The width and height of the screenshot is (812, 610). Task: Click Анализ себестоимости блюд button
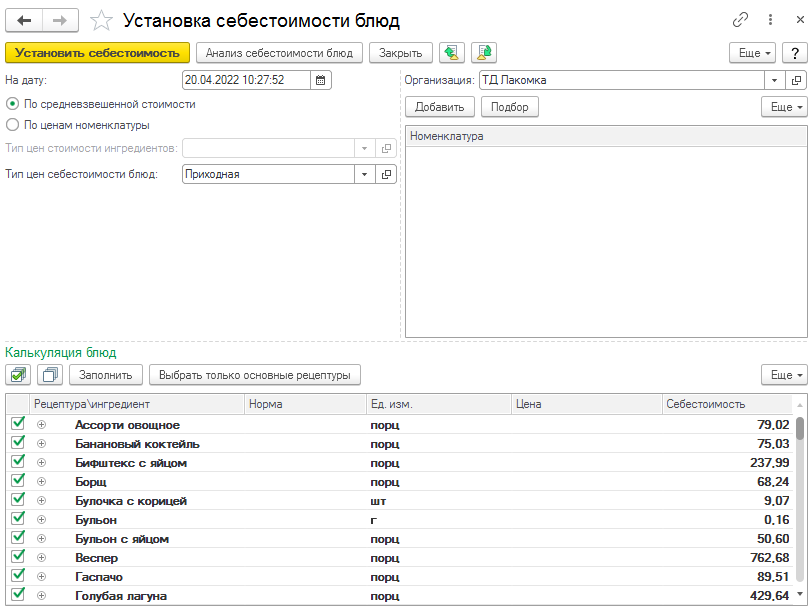(x=279, y=53)
